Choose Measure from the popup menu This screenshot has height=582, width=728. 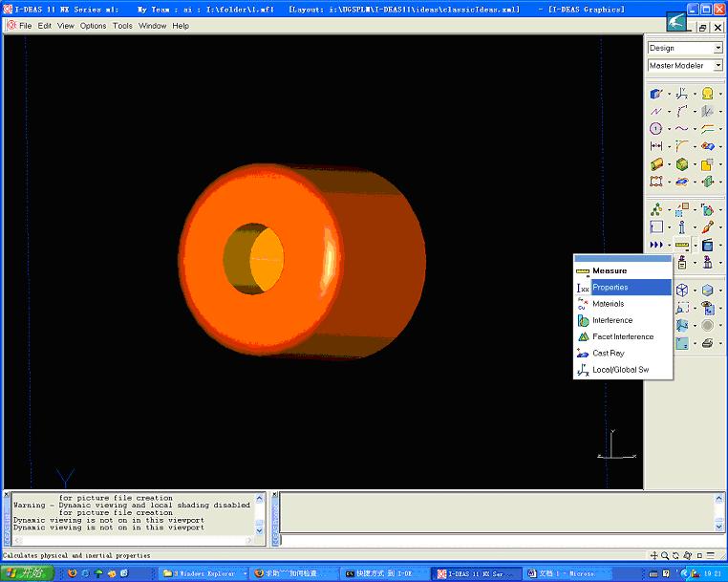point(623,270)
